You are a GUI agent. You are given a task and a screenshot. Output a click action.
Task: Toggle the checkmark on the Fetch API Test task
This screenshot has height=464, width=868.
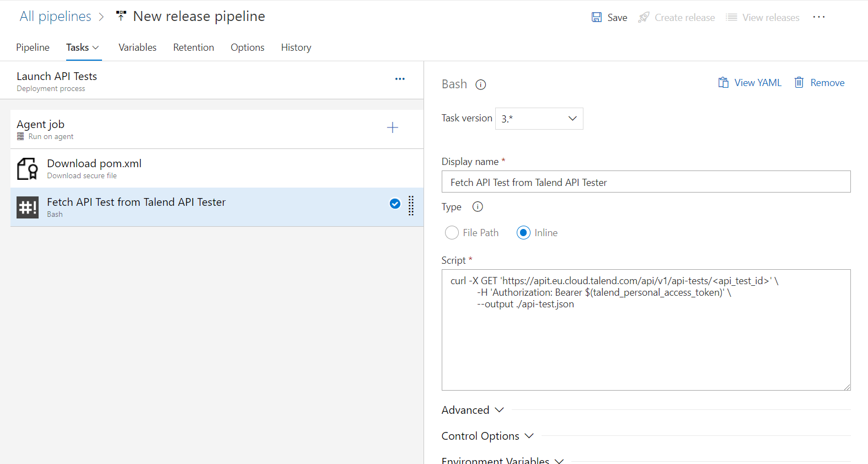(395, 204)
